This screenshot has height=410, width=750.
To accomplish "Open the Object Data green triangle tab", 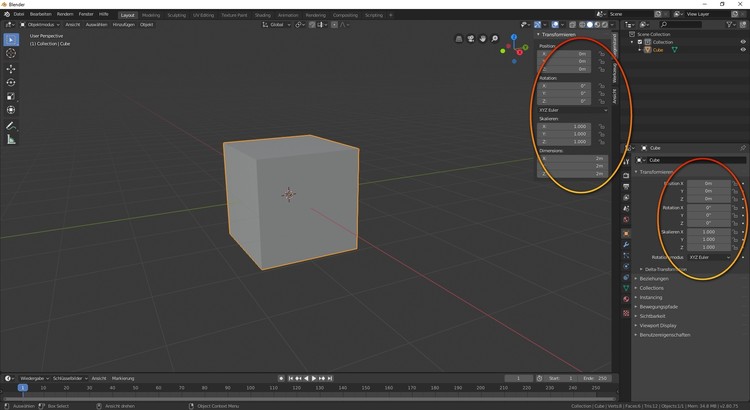I will pos(626,288).
